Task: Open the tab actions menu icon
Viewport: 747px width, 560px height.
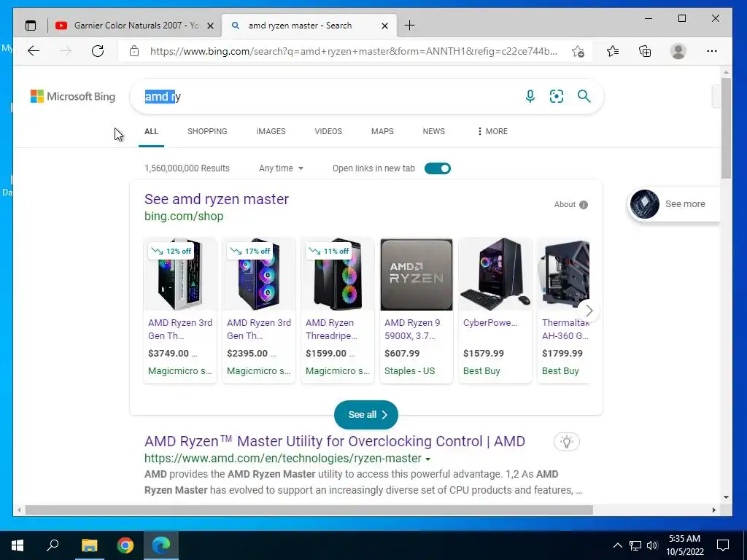Action: click(31, 26)
